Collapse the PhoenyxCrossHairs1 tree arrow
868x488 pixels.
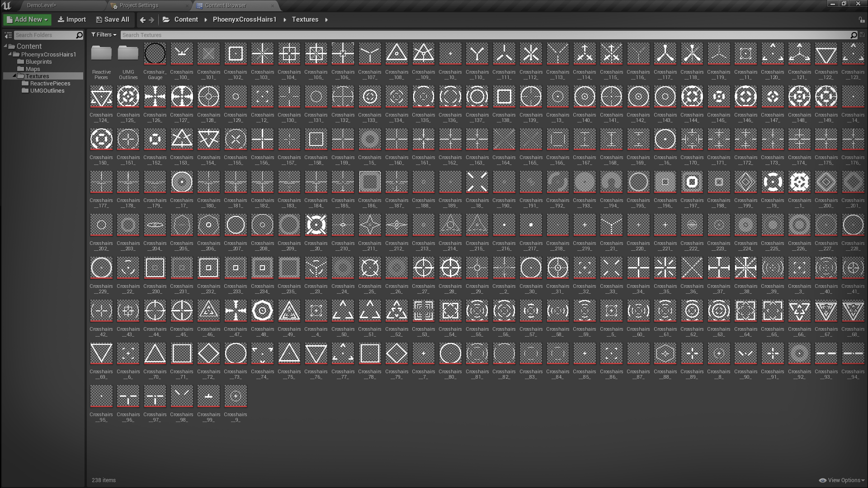(x=10, y=54)
